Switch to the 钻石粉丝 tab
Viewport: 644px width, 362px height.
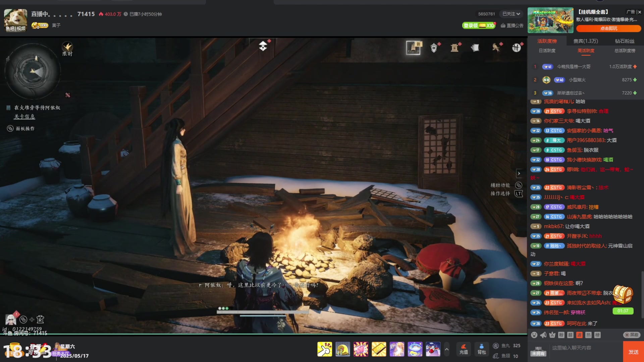point(625,41)
